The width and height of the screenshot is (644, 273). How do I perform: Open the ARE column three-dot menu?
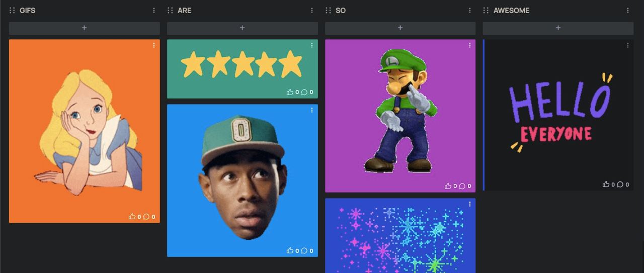click(x=312, y=10)
